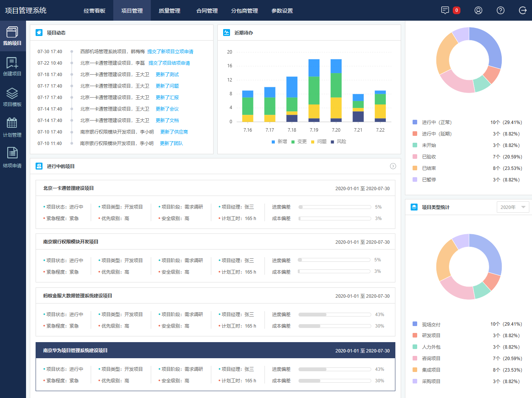
Task: Switch to 分包商管理 tab
Action: [x=245, y=10]
